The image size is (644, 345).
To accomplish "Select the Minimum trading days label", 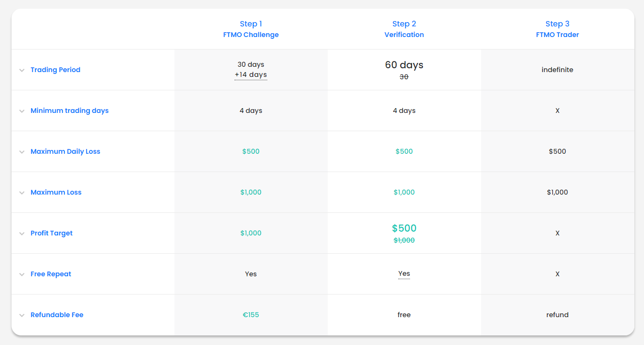I will click(69, 111).
